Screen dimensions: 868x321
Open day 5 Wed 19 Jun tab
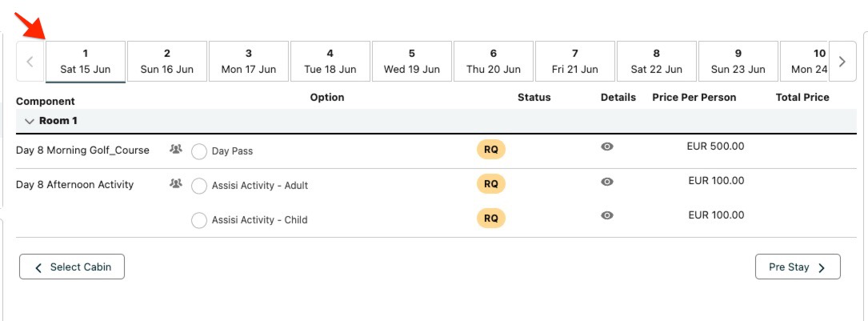(412, 62)
